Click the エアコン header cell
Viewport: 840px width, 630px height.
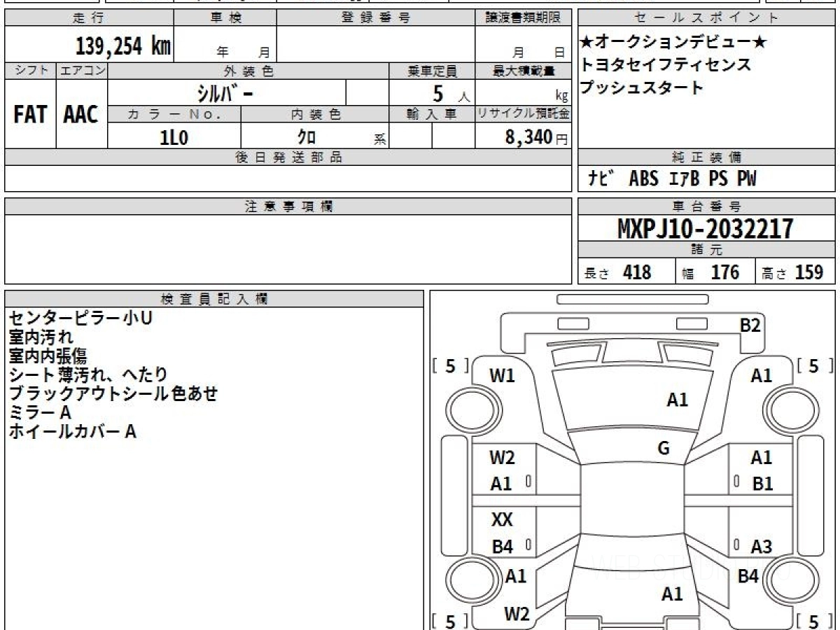click(x=82, y=71)
